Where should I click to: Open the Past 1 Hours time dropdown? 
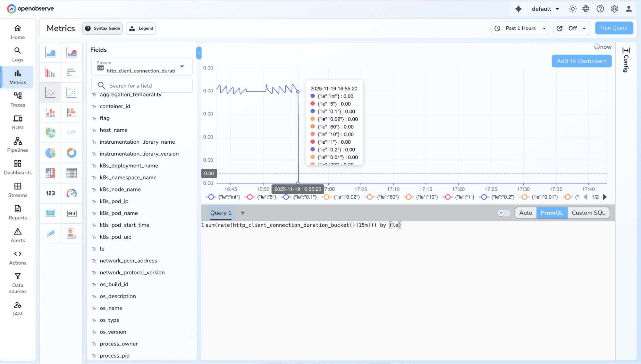click(x=520, y=28)
